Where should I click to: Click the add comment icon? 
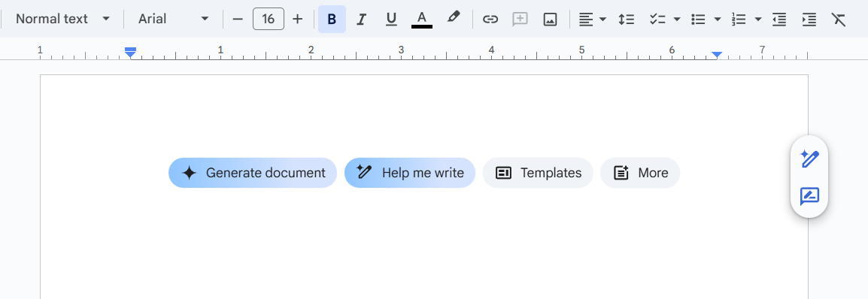pos(520,20)
